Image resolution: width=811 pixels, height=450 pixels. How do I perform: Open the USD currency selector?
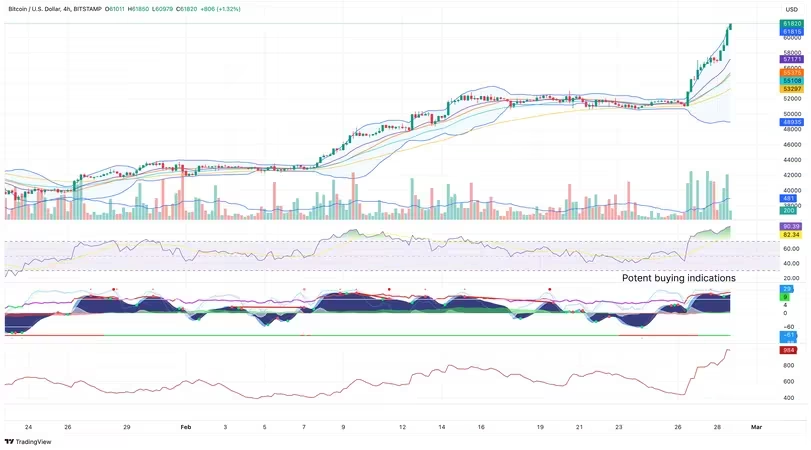tap(791, 8)
